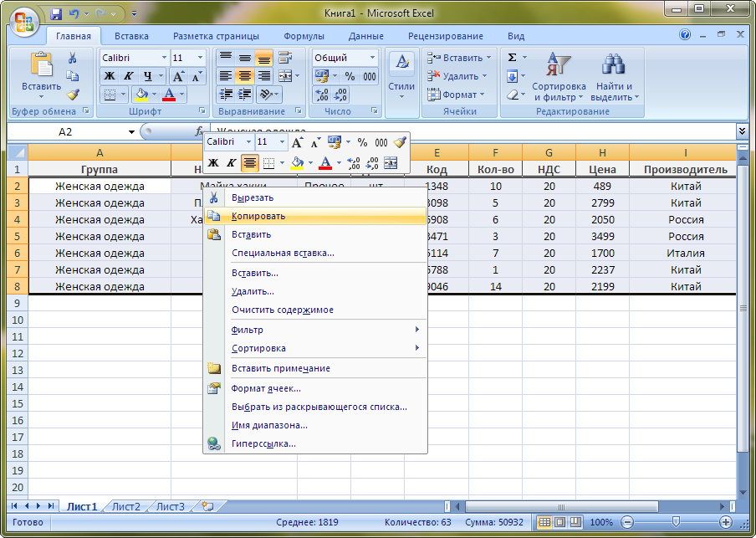Switch to Page Layout view in the status bar
The height and width of the screenshot is (538, 756).
[560, 522]
